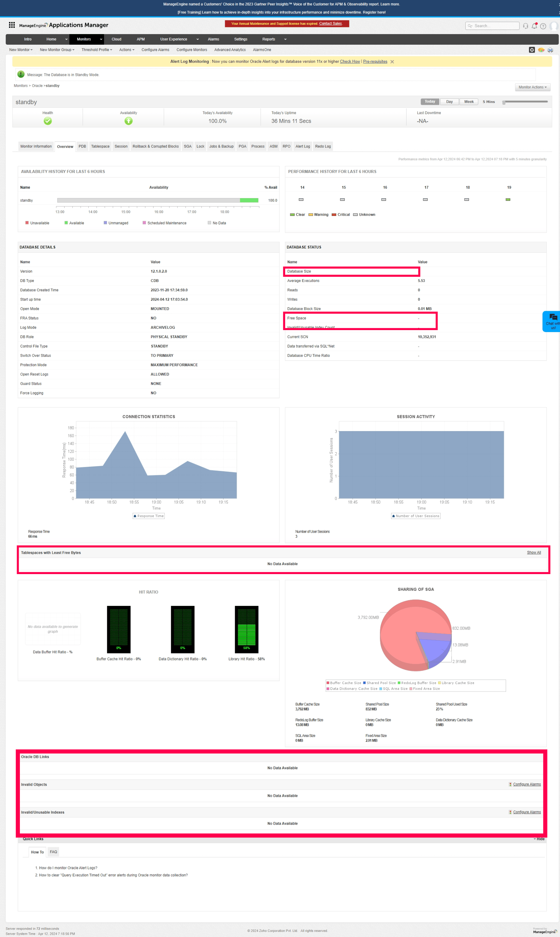Screen dimensions: 560x937
Task: Open the apps grid launcher icon
Action: pos(12,25)
